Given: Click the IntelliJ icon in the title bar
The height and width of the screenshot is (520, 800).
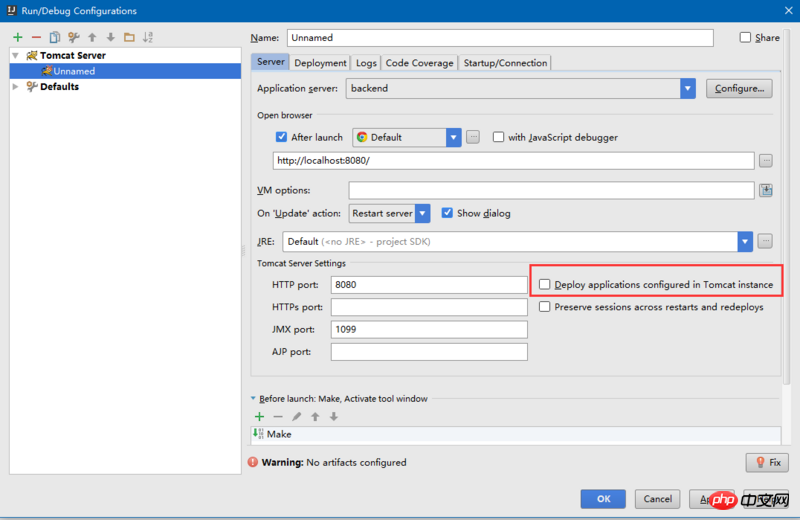Looking at the screenshot, I should [11, 10].
